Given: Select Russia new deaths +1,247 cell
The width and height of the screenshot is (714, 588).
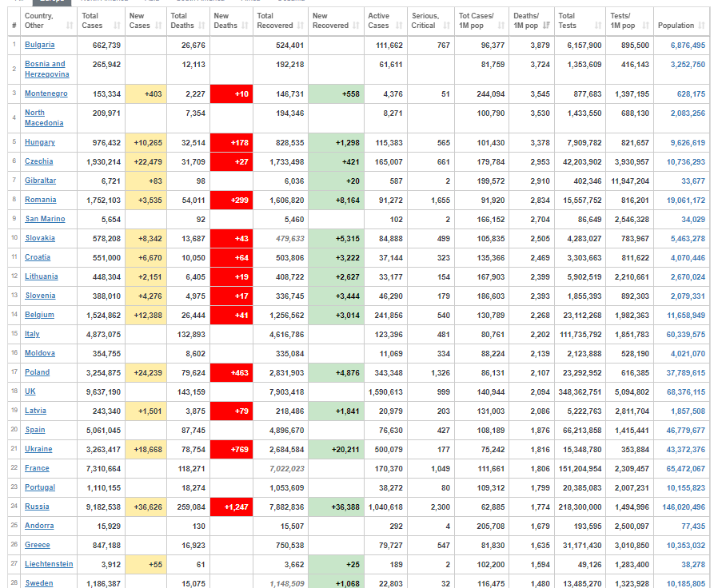Looking at the screenshot, I should [231, 507].
